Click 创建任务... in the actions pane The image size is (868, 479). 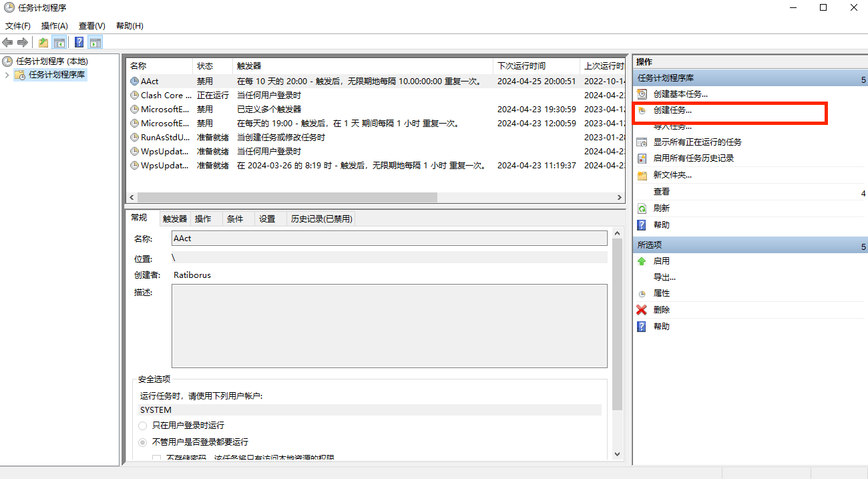click(x=672, y=110)
